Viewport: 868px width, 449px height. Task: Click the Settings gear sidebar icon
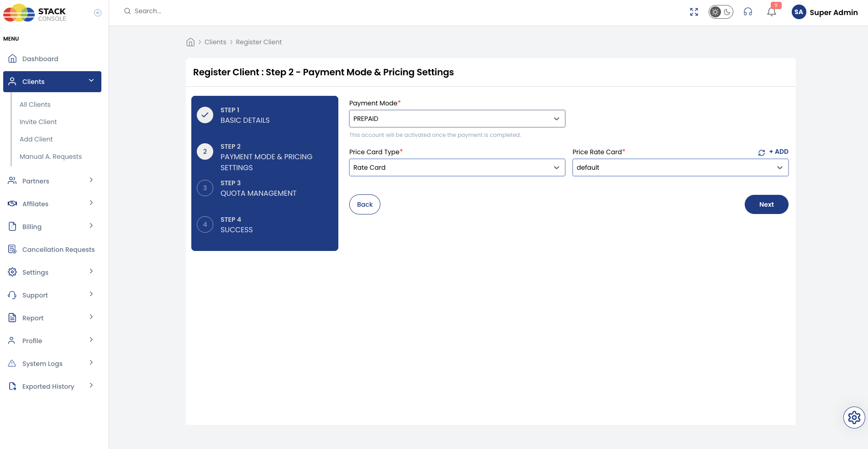coord(12,272)
